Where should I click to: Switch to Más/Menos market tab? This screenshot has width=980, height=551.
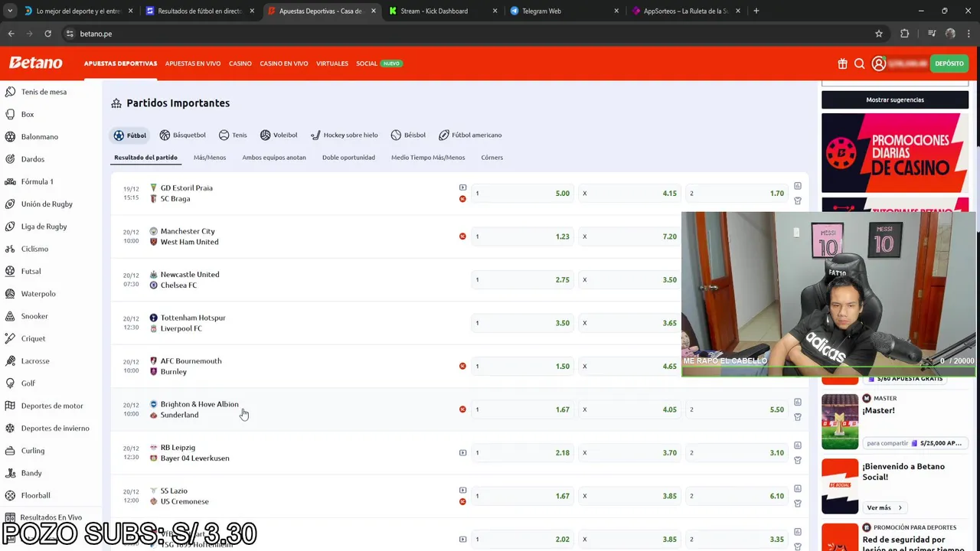(210, 158)
